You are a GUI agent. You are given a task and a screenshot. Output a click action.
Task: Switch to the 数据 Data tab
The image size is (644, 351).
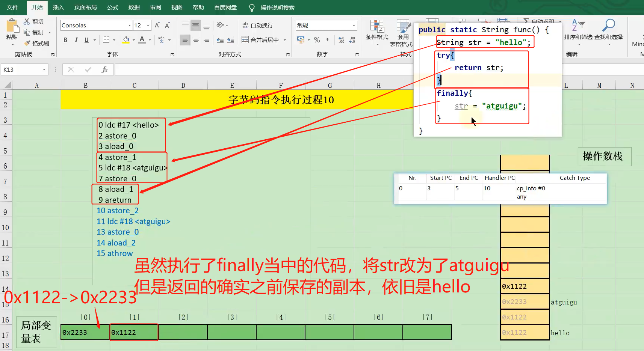point(134,8)
